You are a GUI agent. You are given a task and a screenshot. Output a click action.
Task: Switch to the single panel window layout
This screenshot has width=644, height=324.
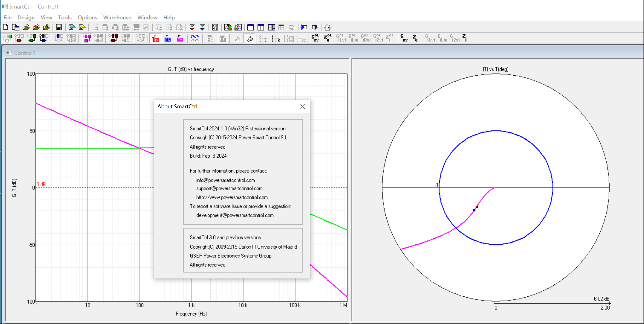(x=251, y=27)
